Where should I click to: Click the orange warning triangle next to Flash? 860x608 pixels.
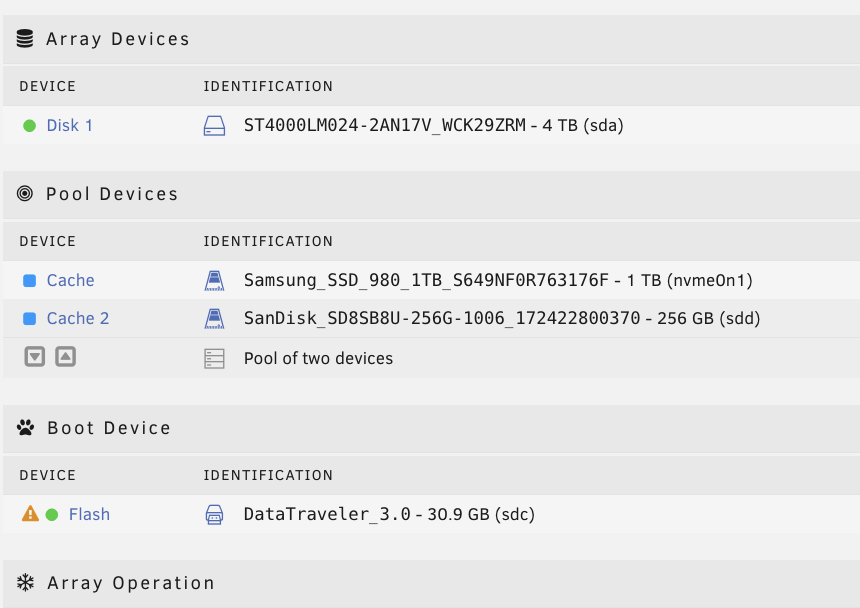click(30, 514)
